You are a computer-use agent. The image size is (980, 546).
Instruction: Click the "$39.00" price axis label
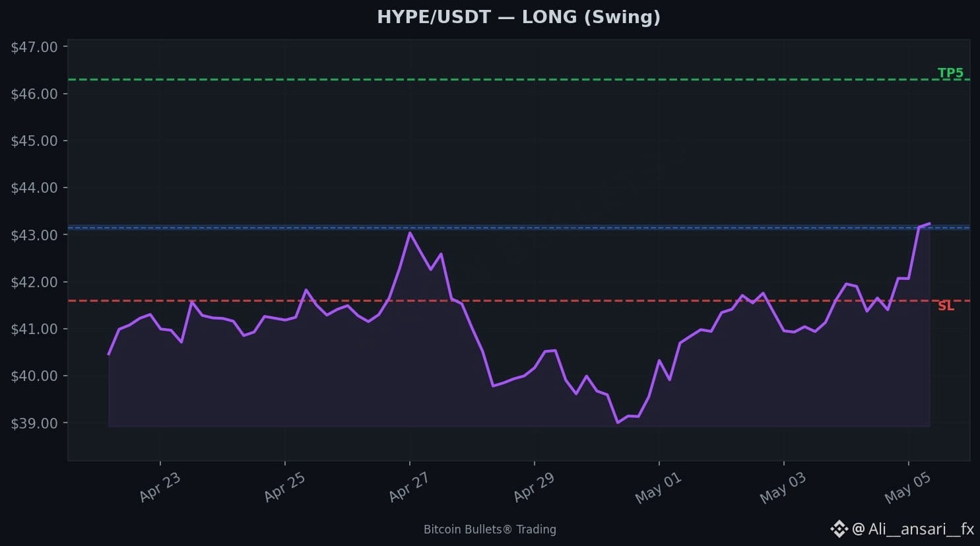[x=34, y=423]
